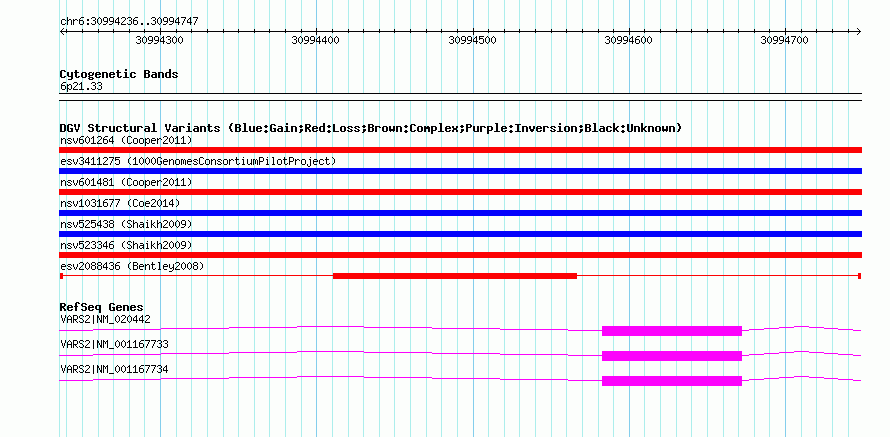This screenshot has width=890, height=437.
Task: Click the nsv525438 (Shaikh2009) label
Action: click(126, 224)
